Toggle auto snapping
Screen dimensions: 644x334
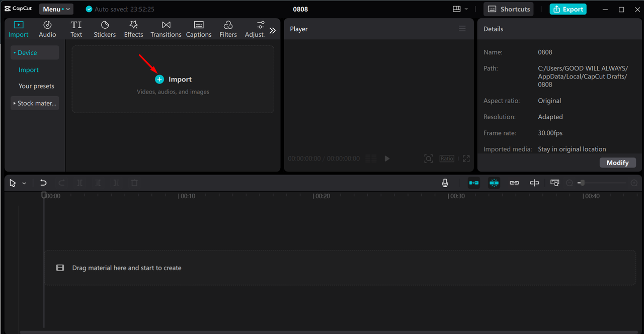pos(494,183)
